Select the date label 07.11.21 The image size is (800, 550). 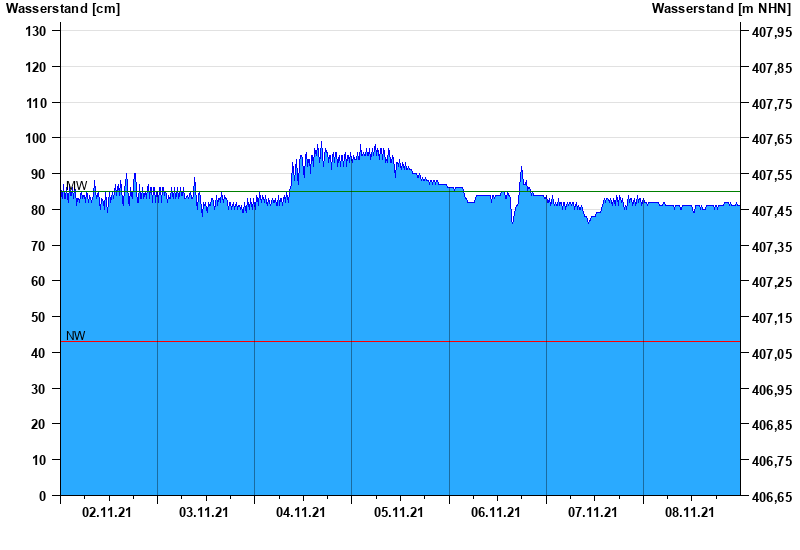[592, 512]
